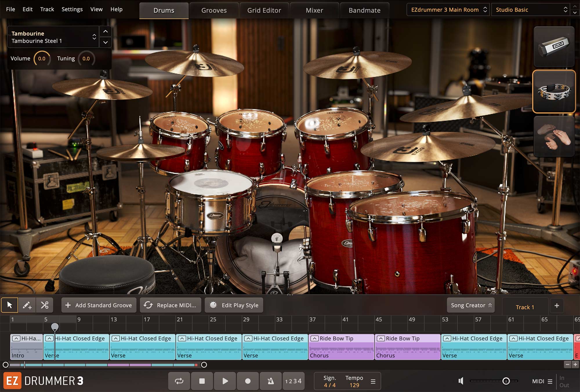
Task: Toggle loop playback mode
Action: coord(179,381)
